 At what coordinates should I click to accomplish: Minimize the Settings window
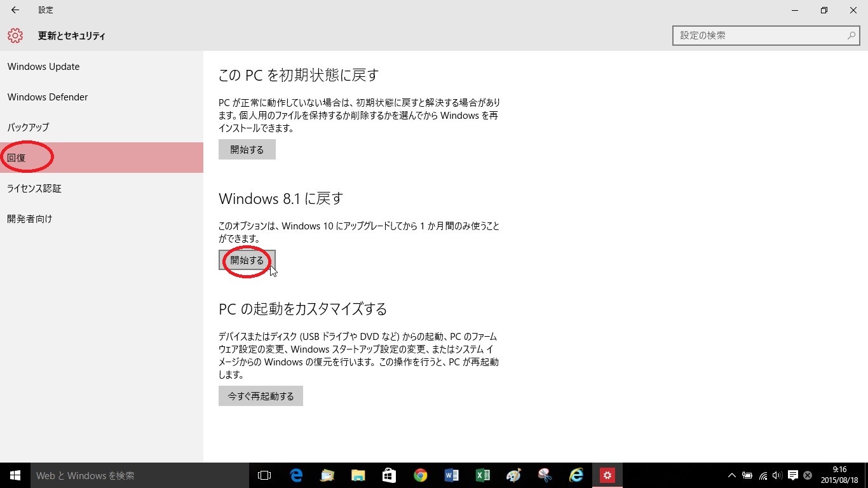pyautogui.click(x=794, y=10)
